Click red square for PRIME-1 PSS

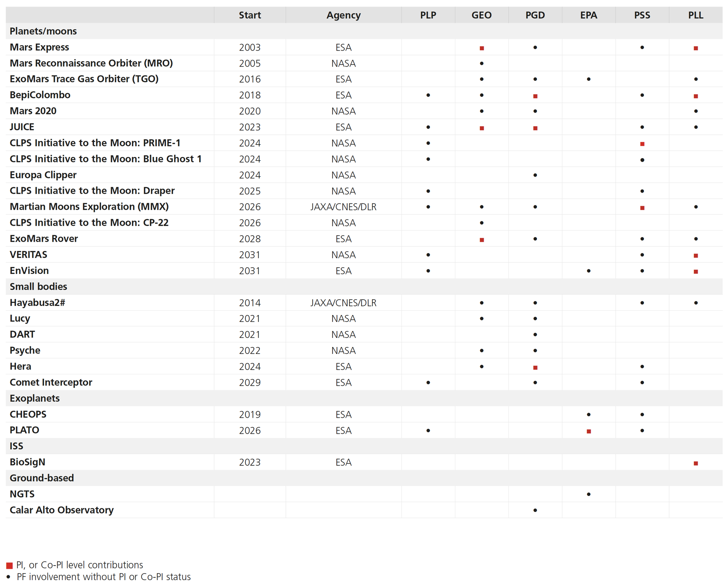coord(642,144)
